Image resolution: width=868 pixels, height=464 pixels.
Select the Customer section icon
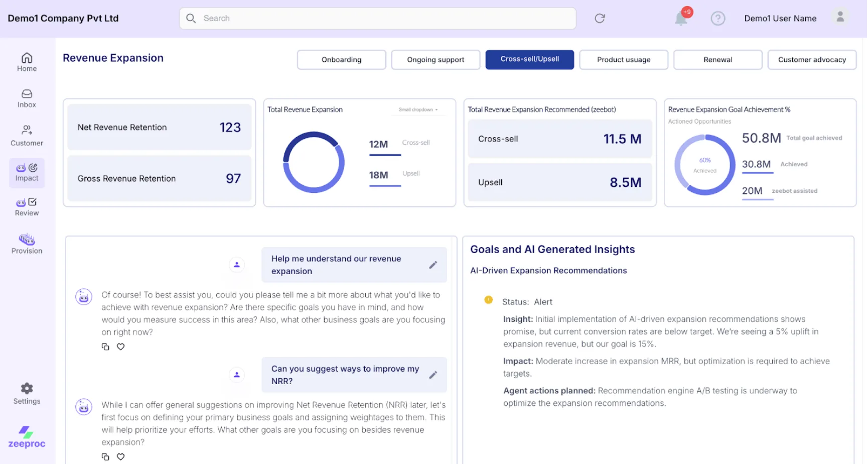tap(27, 136)
